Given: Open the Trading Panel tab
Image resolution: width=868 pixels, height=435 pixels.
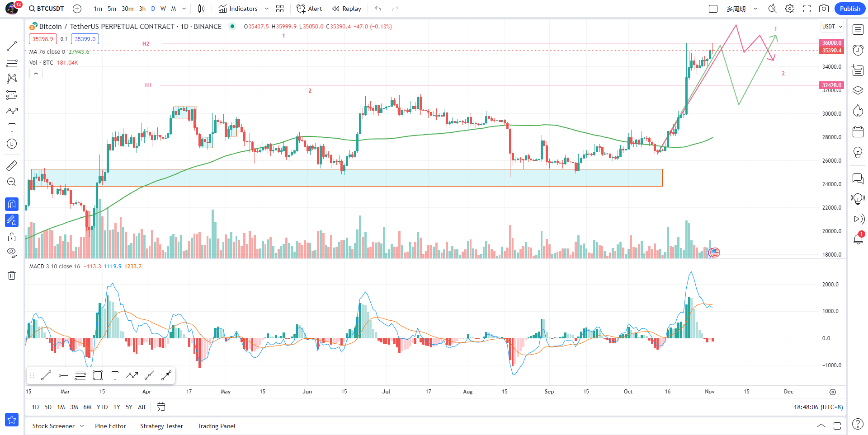Looking at the screenshot, I should tap(217, 426).
